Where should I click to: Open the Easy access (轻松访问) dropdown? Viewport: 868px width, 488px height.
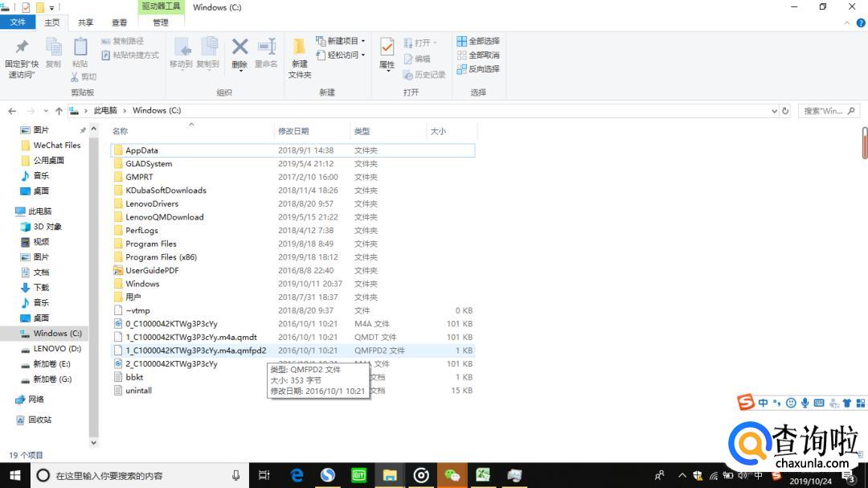coord(341,55)
